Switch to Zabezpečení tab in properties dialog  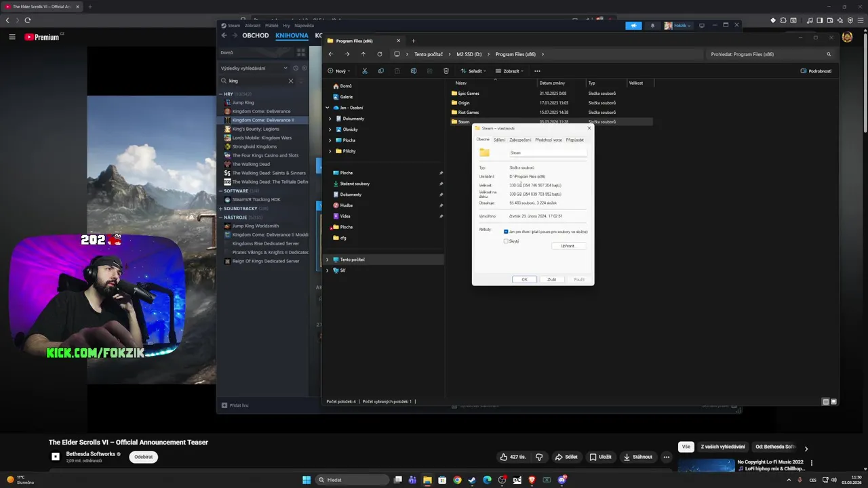pyautogui.click(x=520, y=140)
